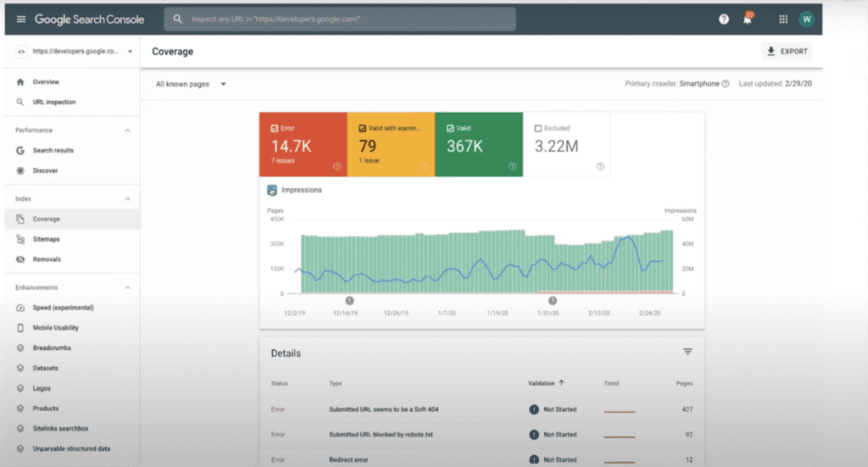Toggle the Valid checkbox
This screenshot has width=868, height=467.
click(450, 128)
